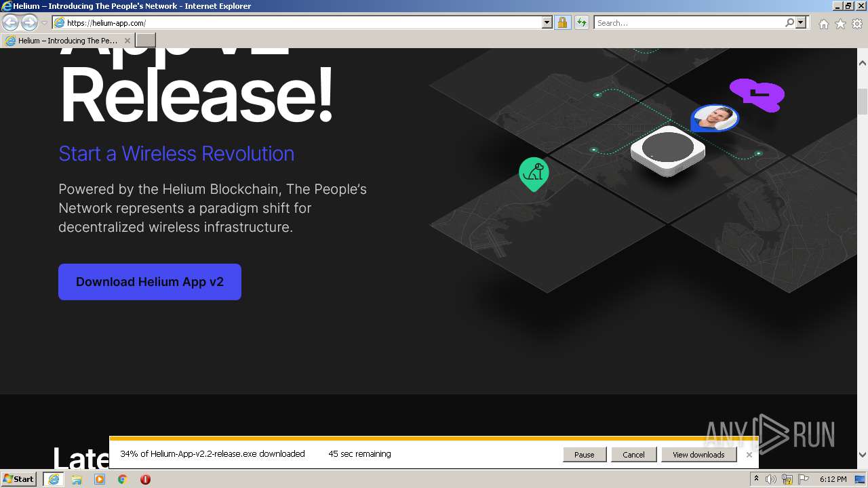Click into the Search box
Screen dimensions: 868x488
(688, 22)
